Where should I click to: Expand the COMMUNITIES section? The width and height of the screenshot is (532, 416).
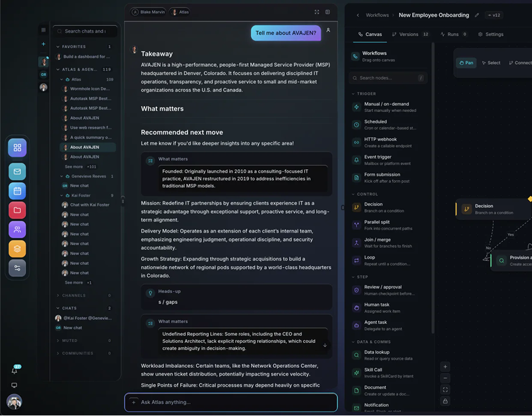58,354
